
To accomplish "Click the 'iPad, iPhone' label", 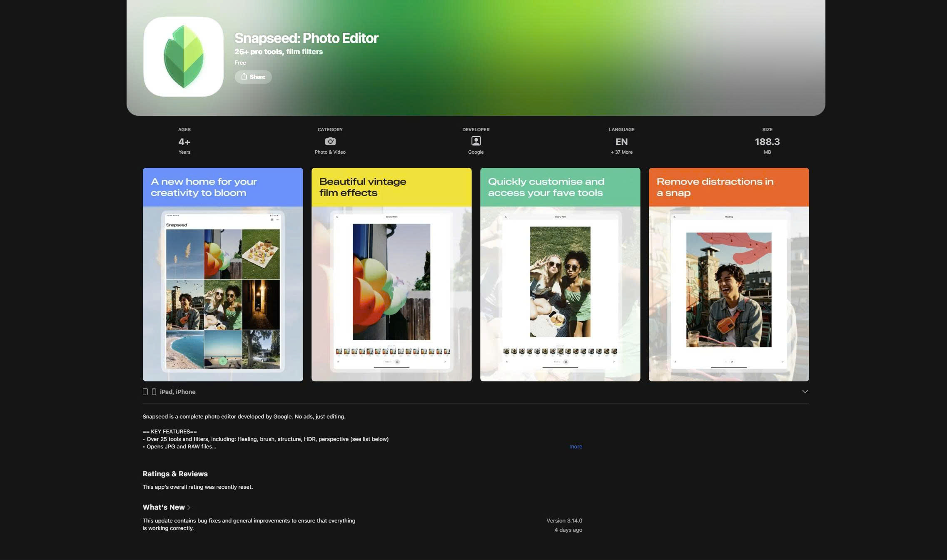I will click(x=177, y=392).
